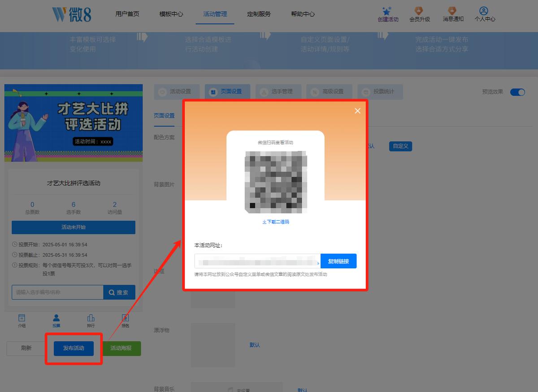Open 帮助中心 in the top navigation
The height and width of the screenshot is (392, 538).
[x=303, y=14]
